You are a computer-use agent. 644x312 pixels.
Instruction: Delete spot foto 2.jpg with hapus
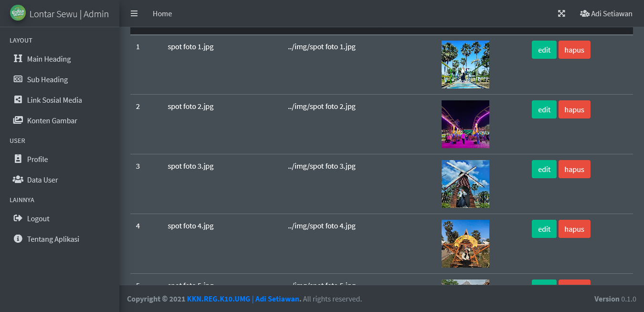pyautogui.click(x=574, y=109)
